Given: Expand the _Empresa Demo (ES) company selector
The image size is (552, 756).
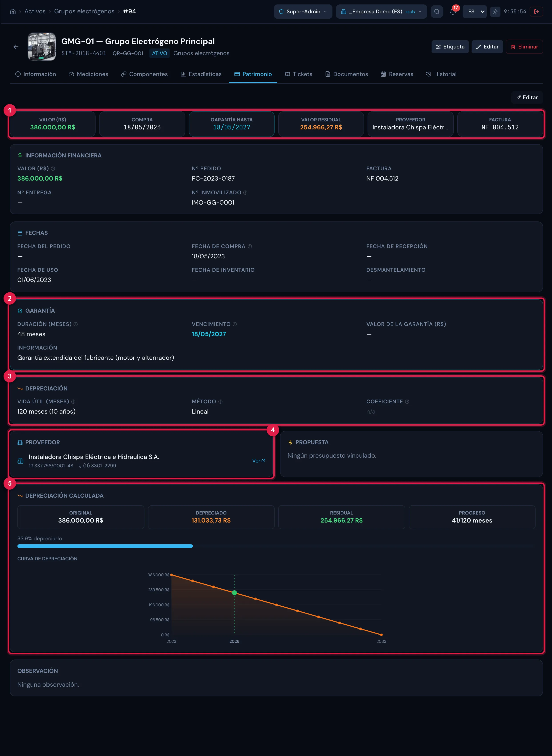Looking at the screenshot, I should pyautogui.click(x=381, y=11).
